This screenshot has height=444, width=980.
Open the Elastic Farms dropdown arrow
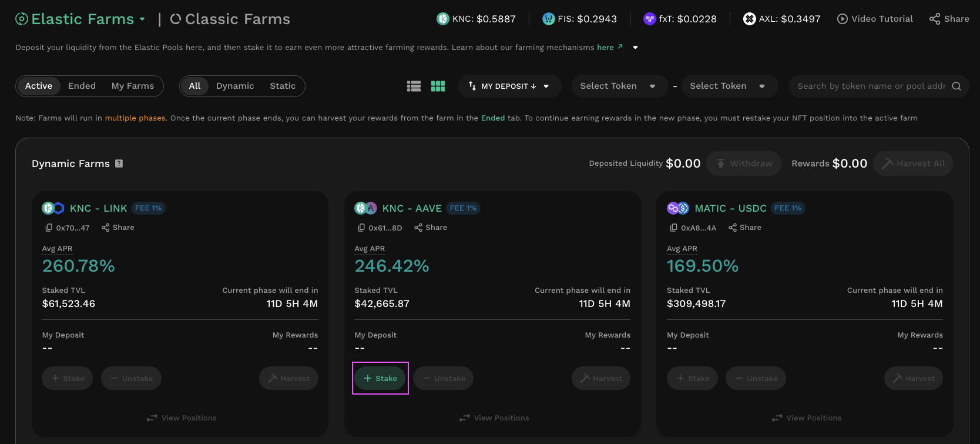[x=142, y=19]
